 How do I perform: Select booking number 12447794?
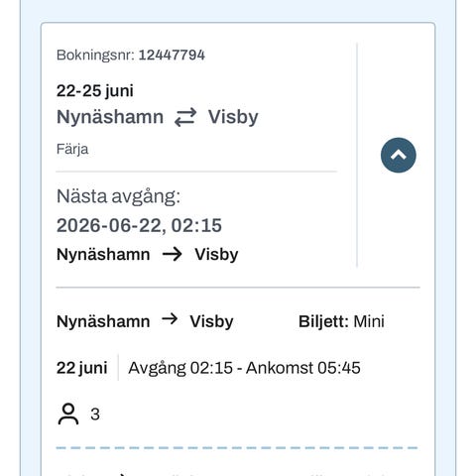click(x=172, y=55)
